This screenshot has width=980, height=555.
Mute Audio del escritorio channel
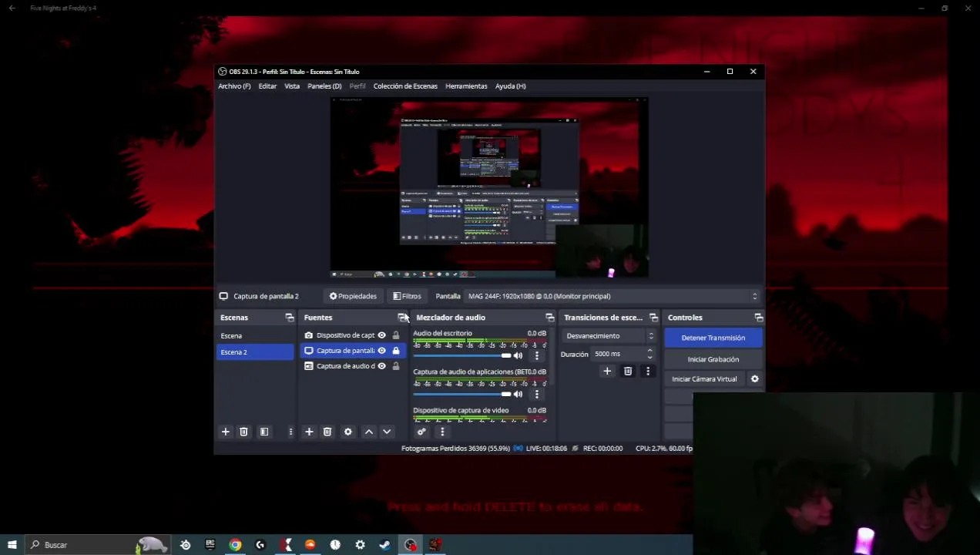pyautogui.click(x=518, y=355)
